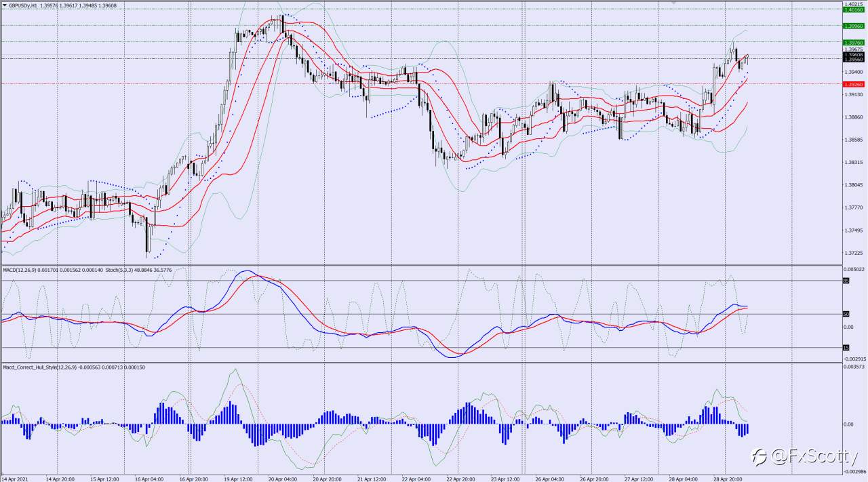868x482 pixels.
Task: Click the arrow beside the GBPUSDy,H1 title
Action: (x=5, y=5)
